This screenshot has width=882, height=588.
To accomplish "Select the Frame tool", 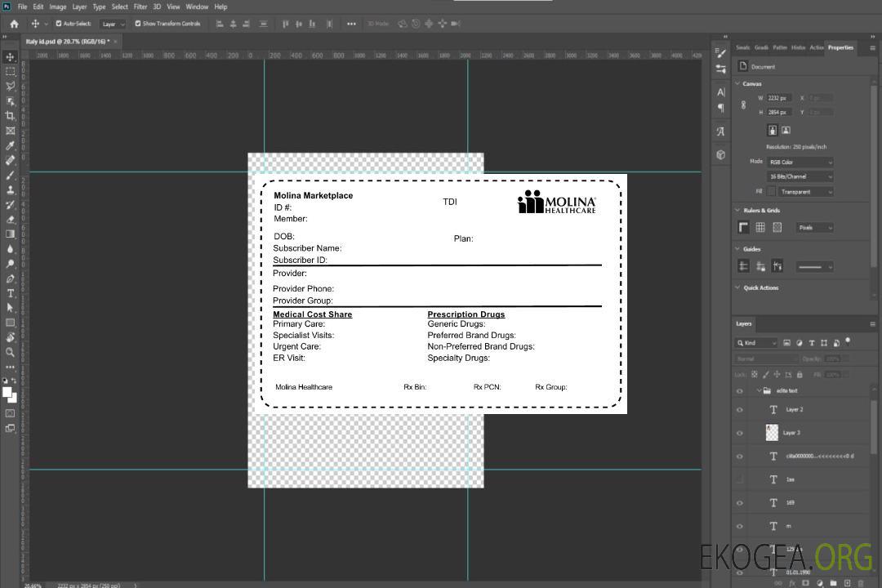I will [x=10, y=131].
